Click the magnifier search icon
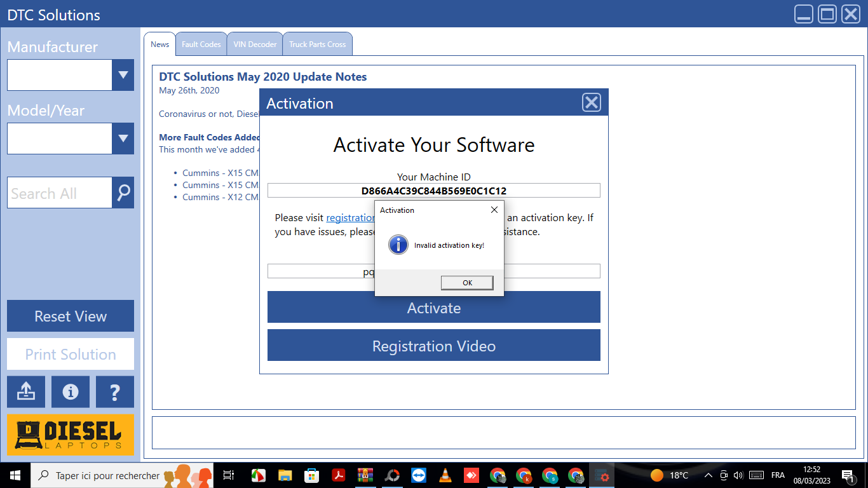Viewport: 868px width, 488px height. click(x=123, y=193)
